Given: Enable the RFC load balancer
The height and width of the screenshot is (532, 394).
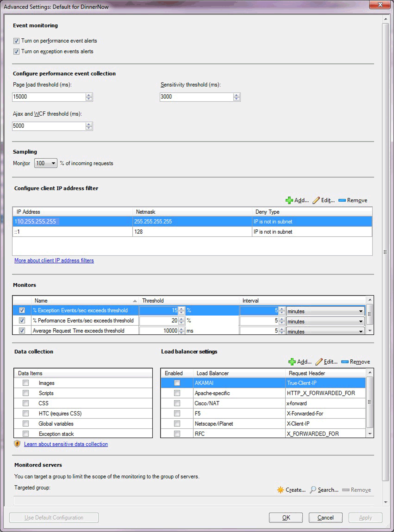Looking at the screenshot, I should pyautogui.click(x=177, y=434).
